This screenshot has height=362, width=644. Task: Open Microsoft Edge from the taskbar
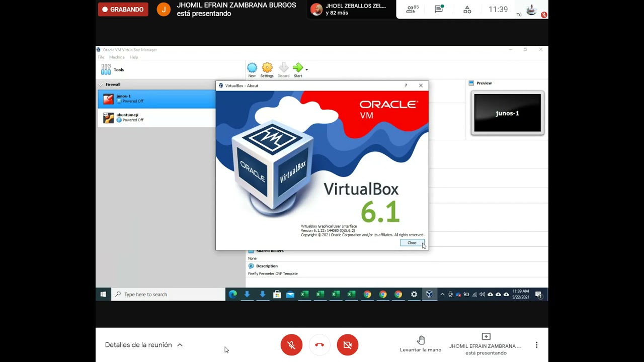click(232, 295)
